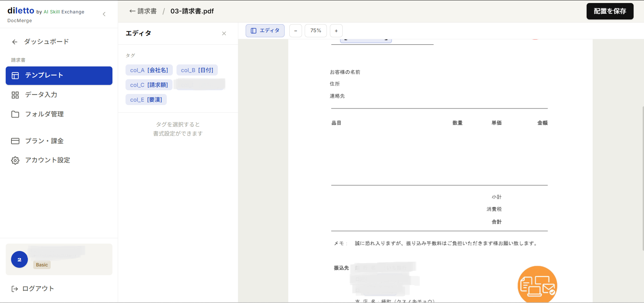Viewport: 644px width, 303px height.
Task: Click the 単価 column header in the PDF
Action: pyautogui.click(x=497, y=123)
